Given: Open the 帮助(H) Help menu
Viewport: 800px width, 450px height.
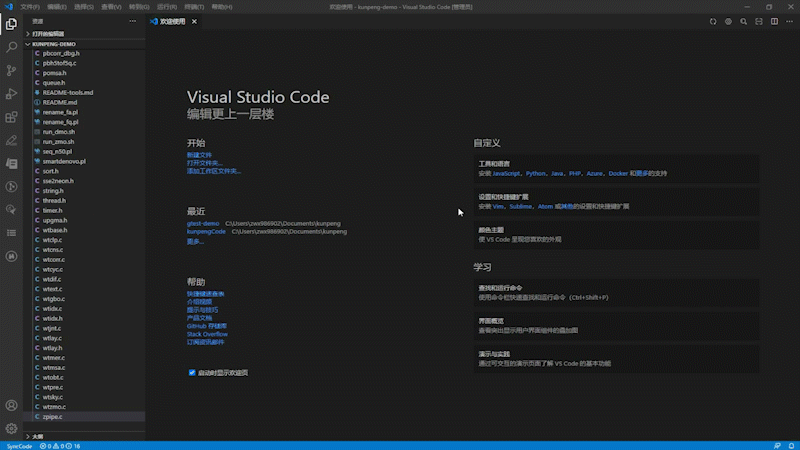Looking at the screenshot, I should tap(221, 7).
